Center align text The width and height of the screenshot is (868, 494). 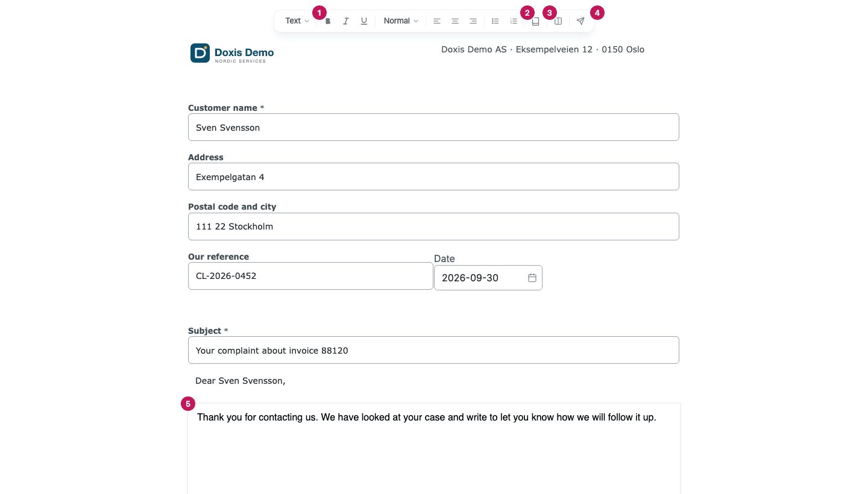coord(455,21)
